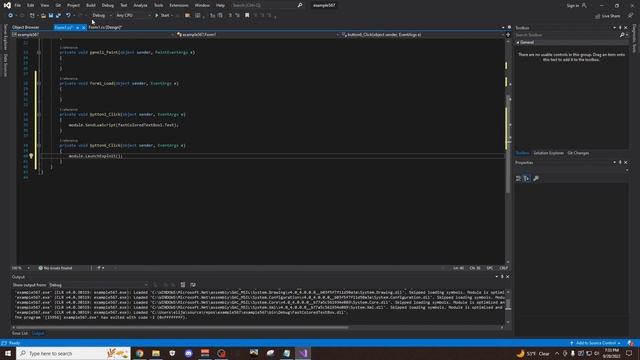
Task: Collapse the button4_Click method outline
Action: pos(39,145)
